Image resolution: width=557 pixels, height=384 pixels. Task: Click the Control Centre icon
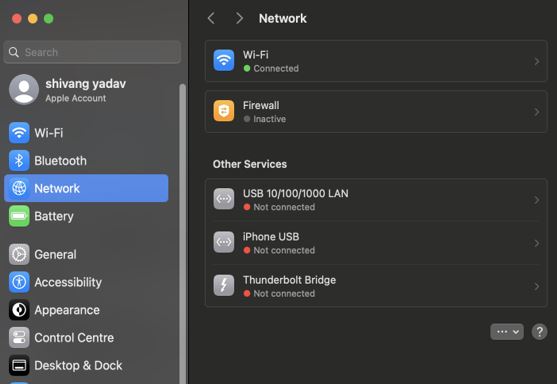pyautogui.click(x=19, y=337)
